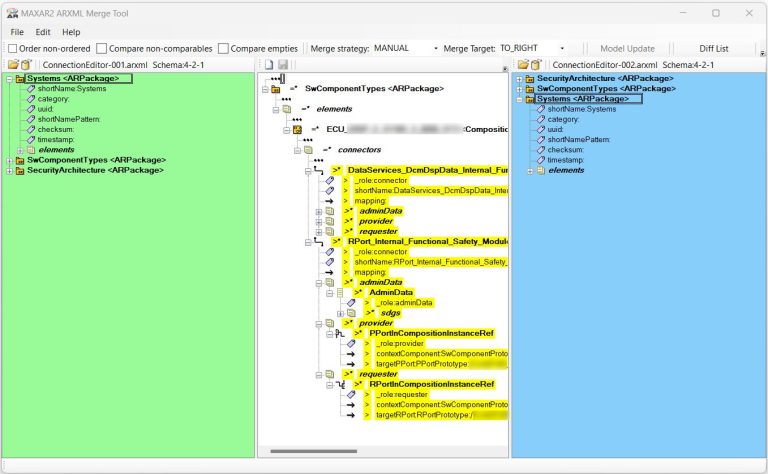The image size is (768, 474).
Task: Click AdminData element icon in middle tree
Action: click(x=340, y=293)
